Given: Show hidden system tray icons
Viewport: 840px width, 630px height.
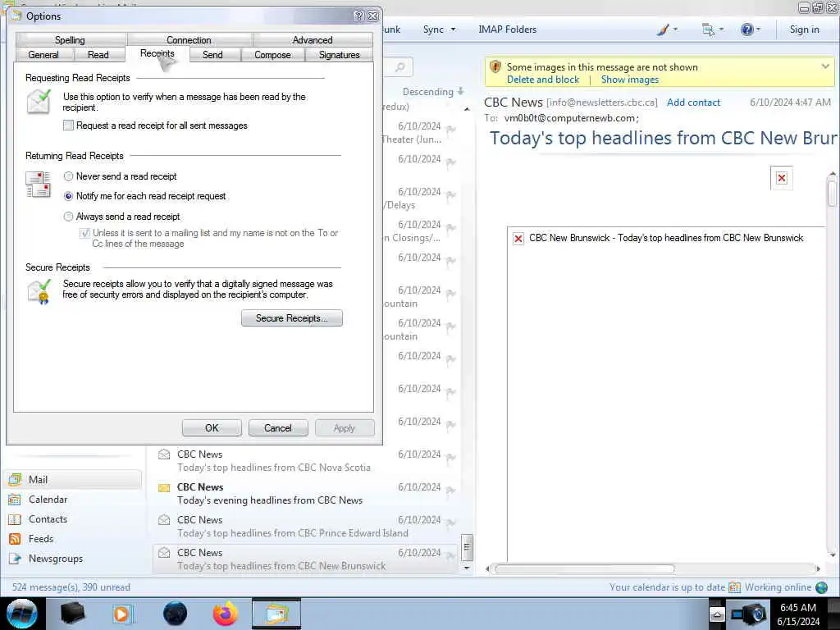Looking at the screenshot, I should point(717,614).
